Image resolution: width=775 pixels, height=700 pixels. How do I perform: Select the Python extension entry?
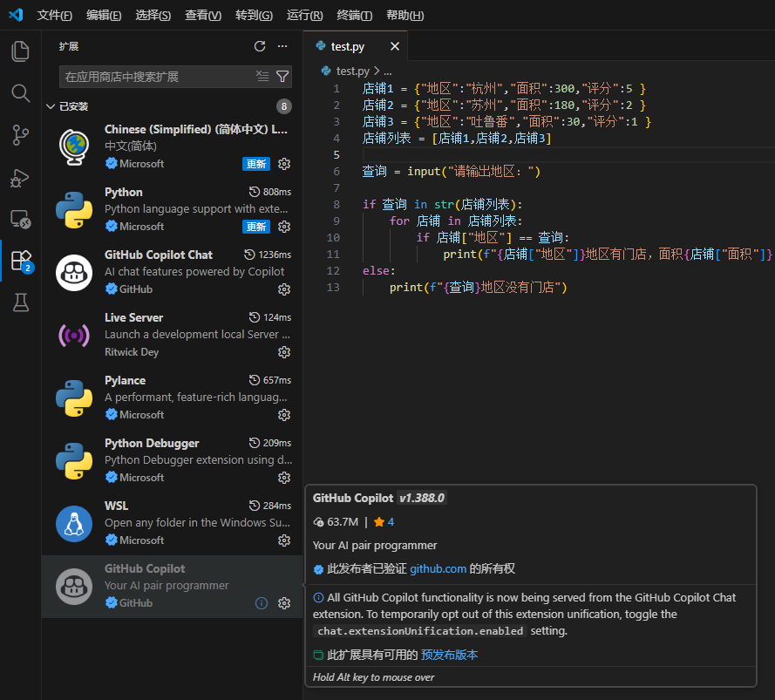tap(172, 209)
